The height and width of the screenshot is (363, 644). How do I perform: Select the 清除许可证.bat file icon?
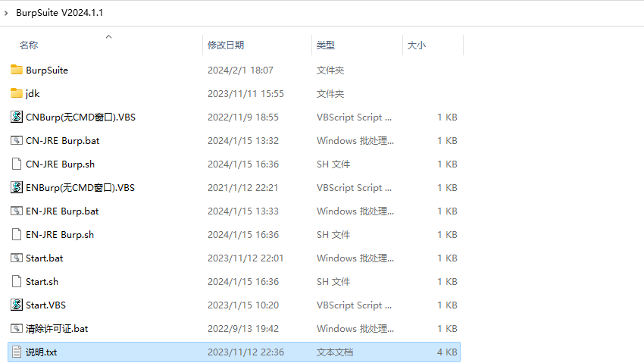point(17,328)
